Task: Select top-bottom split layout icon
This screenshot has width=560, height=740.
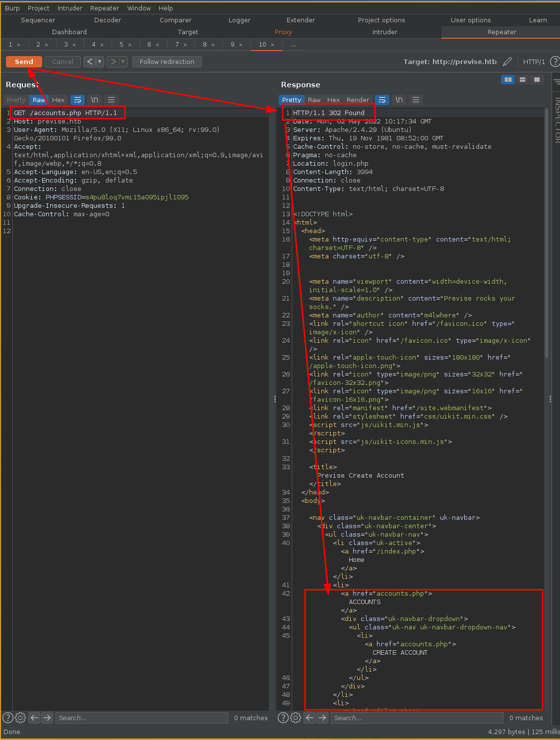Action: tap(522, 79)
